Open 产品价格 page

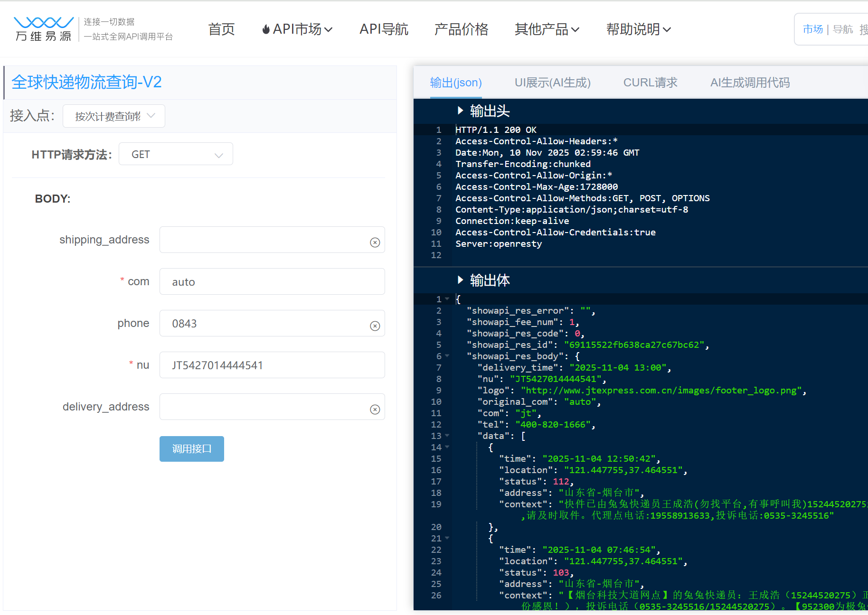click(x=461, y=29)
